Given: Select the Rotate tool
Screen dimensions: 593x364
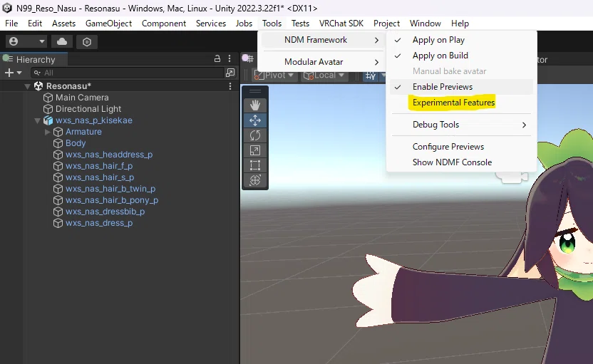Looking at the screenshot, I should pyautogui.click(x=255, y=135).
